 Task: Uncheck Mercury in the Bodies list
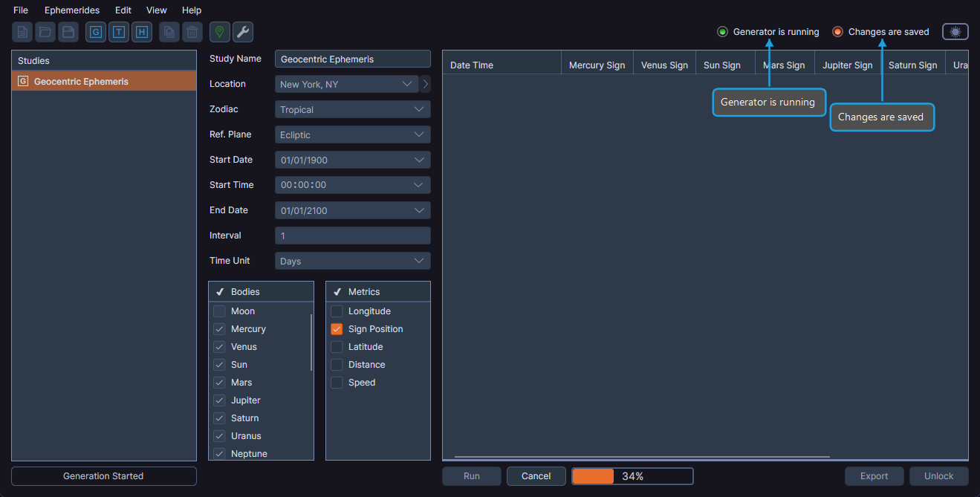point(219,328)
